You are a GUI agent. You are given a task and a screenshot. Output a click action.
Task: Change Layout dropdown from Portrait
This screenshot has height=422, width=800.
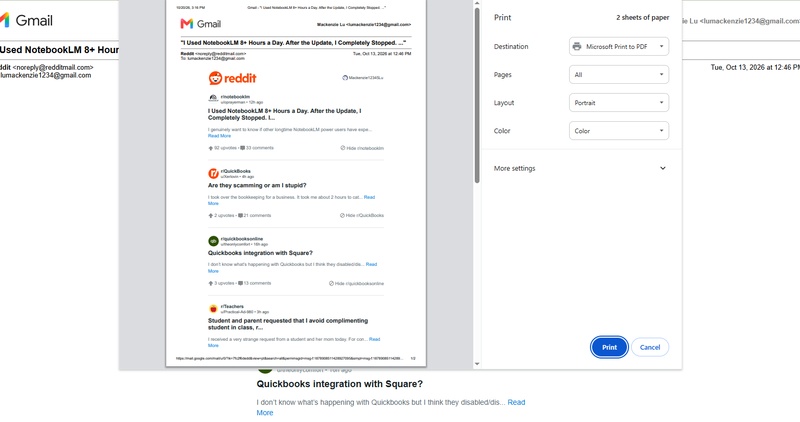click(618, 103)
